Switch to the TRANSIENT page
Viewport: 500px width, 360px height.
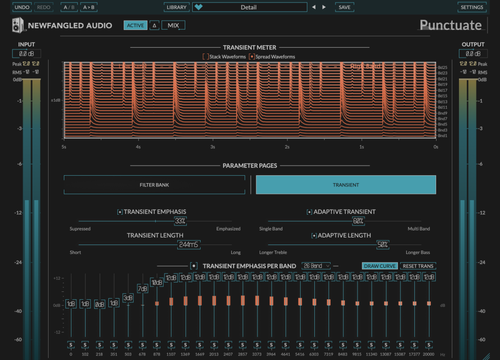click(x=346, y=185)
